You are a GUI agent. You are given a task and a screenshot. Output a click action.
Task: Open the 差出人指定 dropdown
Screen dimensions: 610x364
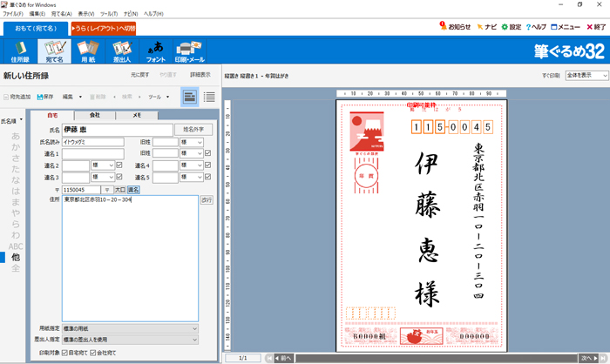click(130, 340)
